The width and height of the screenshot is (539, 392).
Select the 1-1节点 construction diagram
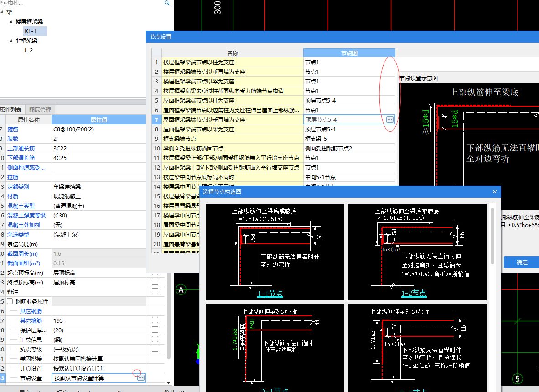click(x=275, y=252)
